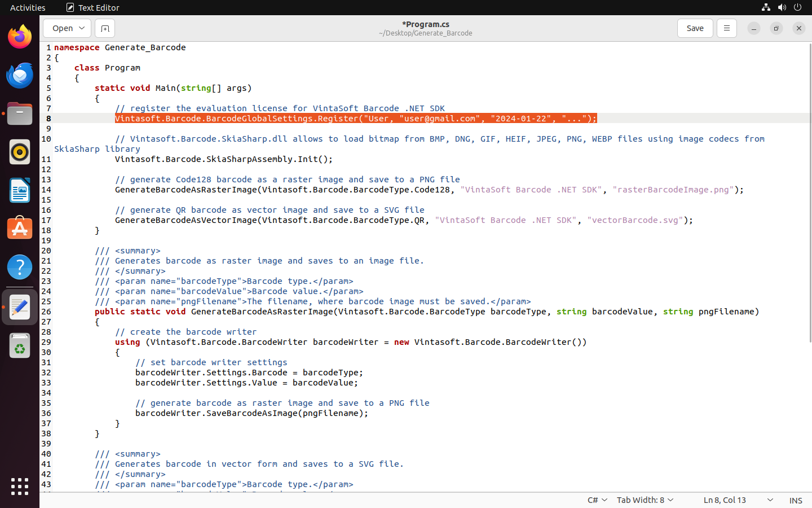Show applications grid button
This screenshot has height=508, width=812.
pos(20,487)
